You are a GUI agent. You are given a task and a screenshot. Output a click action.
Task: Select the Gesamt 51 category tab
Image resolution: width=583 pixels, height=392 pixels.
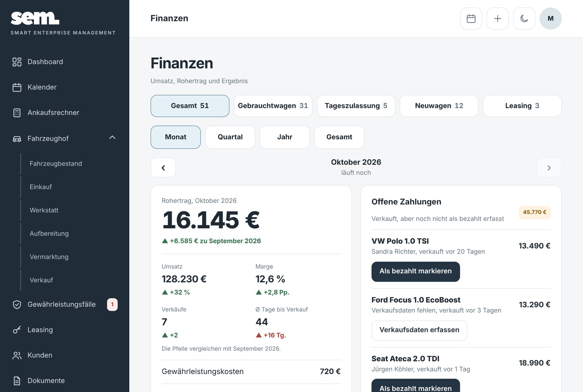coord(190,106)
